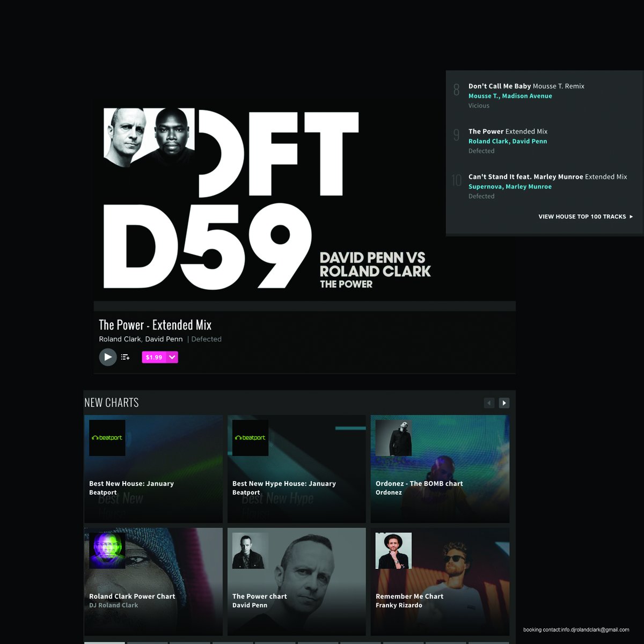
Task: Open Mousse T. artist link
Action: tap(484, 96)
